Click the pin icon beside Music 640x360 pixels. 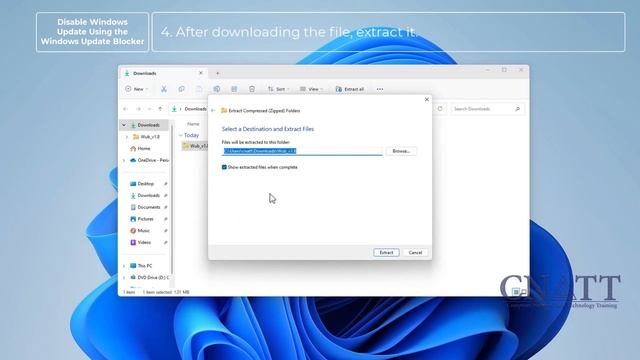pyautogui.click(x=166, y=231)
